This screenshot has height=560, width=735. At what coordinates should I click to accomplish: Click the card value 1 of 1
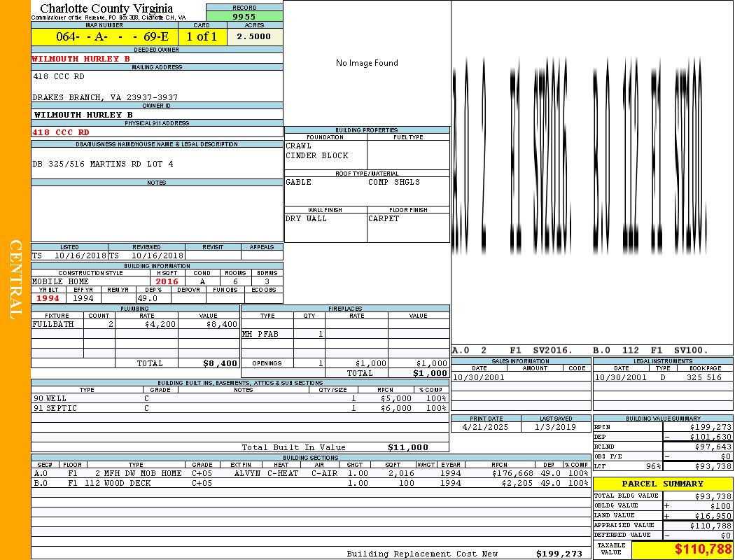pos(202,36)
